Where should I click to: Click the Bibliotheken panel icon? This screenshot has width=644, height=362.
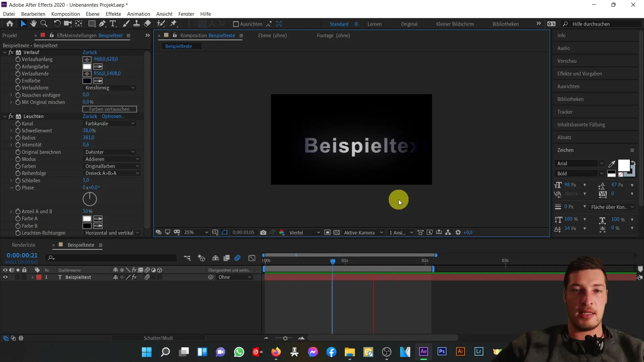pyautogui.click(x=571, y=99)
